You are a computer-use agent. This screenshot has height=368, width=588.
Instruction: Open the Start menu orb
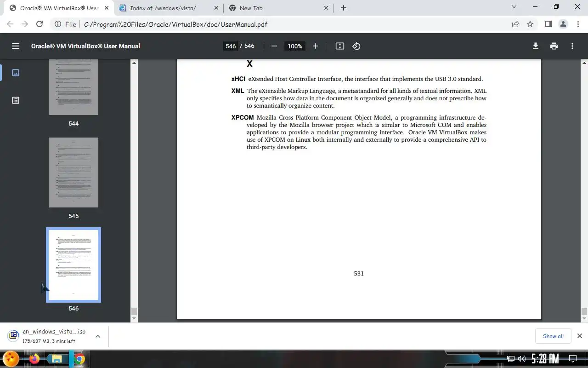pyautogui.click(x=11, y=359)
